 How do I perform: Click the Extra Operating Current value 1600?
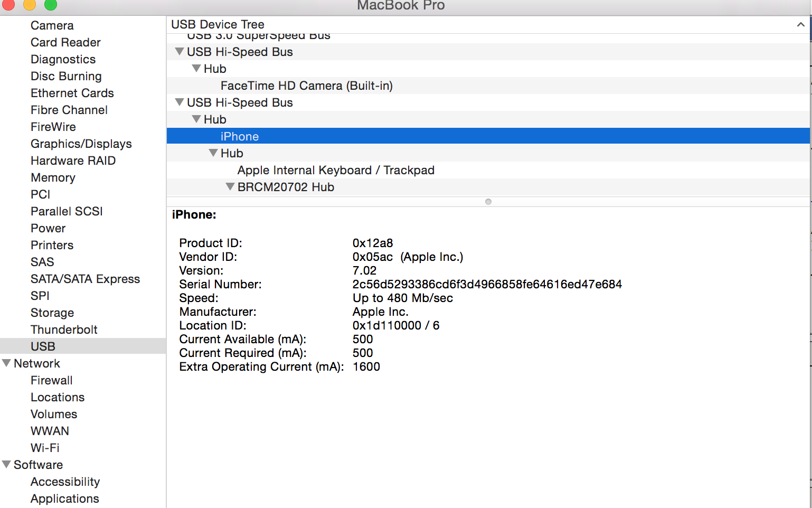(366, 366)
